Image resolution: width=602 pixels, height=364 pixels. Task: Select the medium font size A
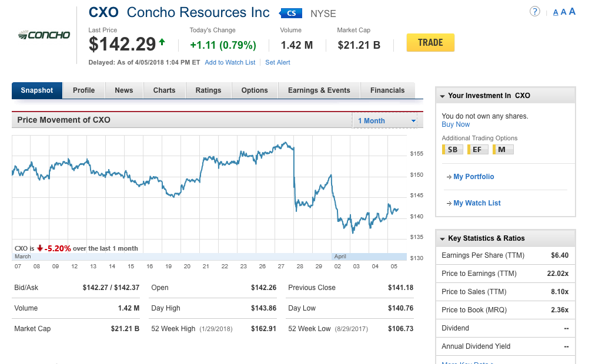(x=563, y=12)
